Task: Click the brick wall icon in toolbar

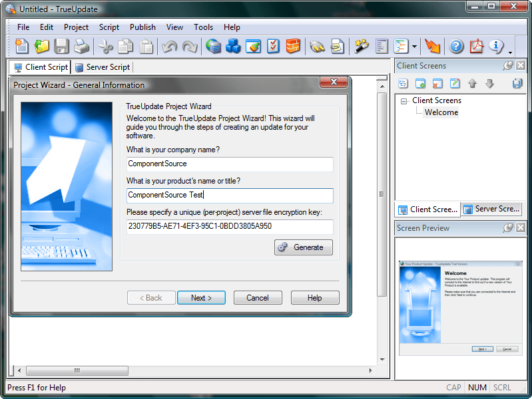Action: (293, 46)
